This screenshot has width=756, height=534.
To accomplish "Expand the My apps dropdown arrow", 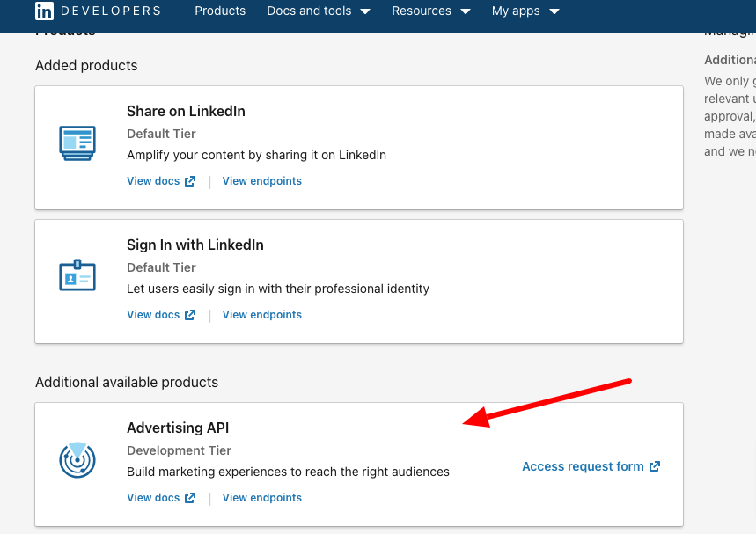I will 554,11.
